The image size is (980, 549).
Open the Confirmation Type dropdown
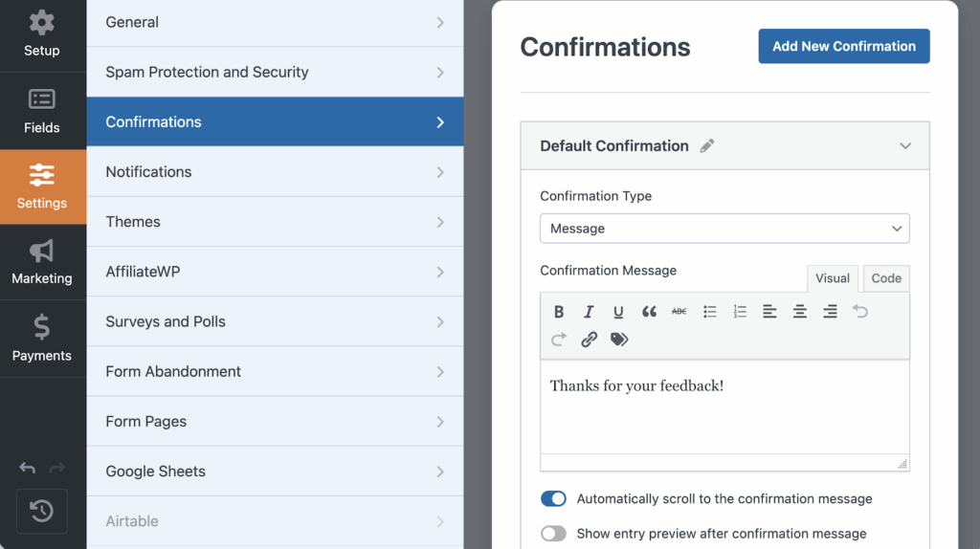(724, 229)
